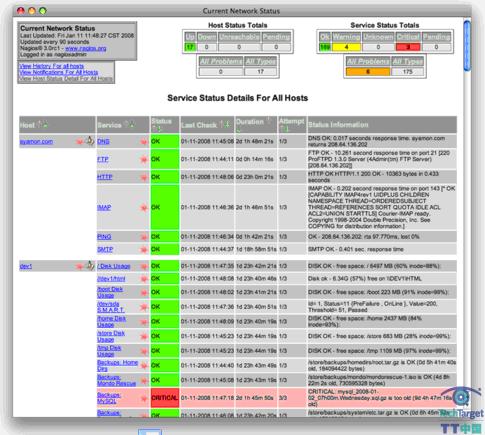Click the red star icon in DNS row
The image size is (485, 435).
tap(144, 142)
